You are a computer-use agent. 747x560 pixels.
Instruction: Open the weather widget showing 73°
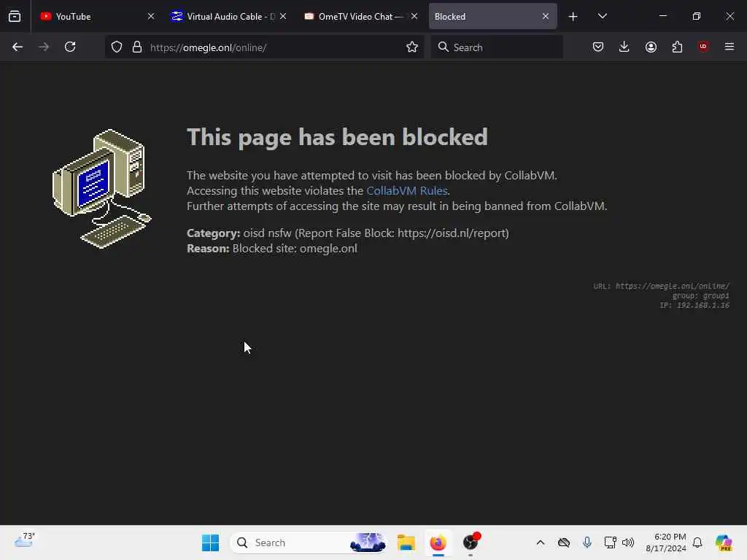[x=25, y=542]
